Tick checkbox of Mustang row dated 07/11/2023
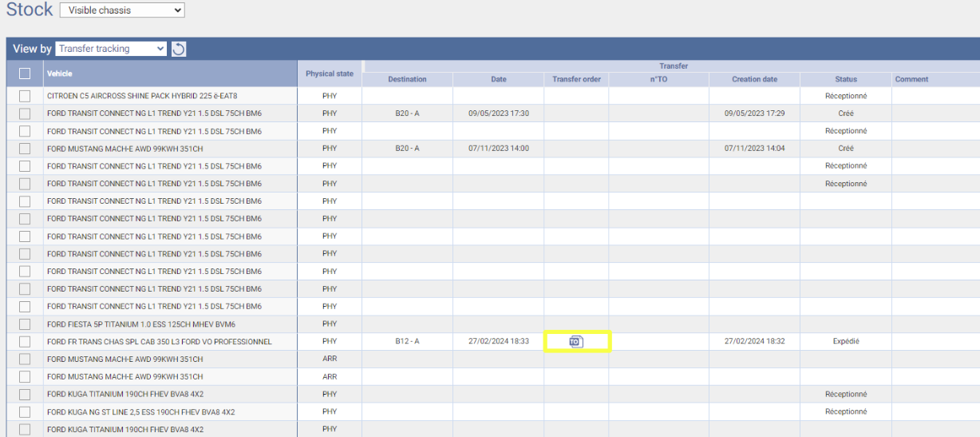 25,149
